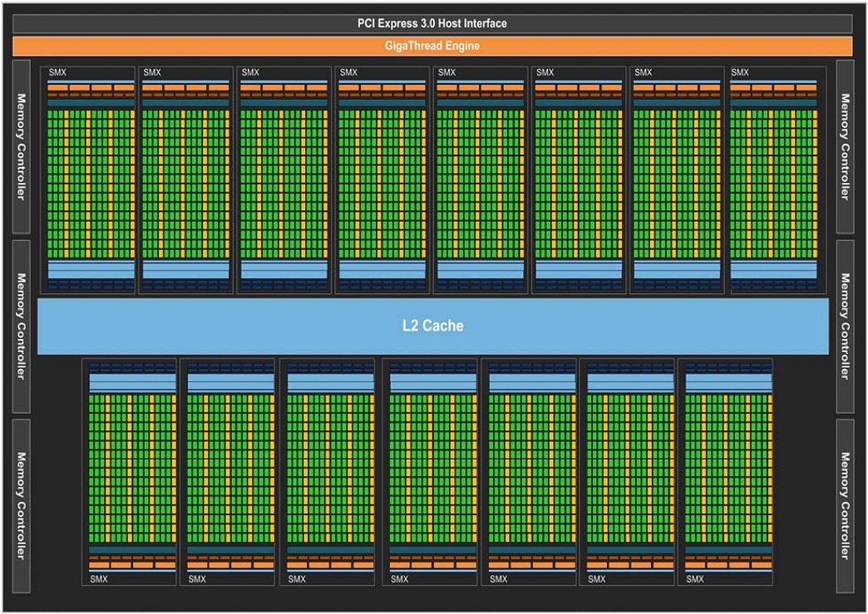Click the blue L2 Cache block
Image resolution: width=868 pixels, height=614 pixels.
tap(432, 326)
